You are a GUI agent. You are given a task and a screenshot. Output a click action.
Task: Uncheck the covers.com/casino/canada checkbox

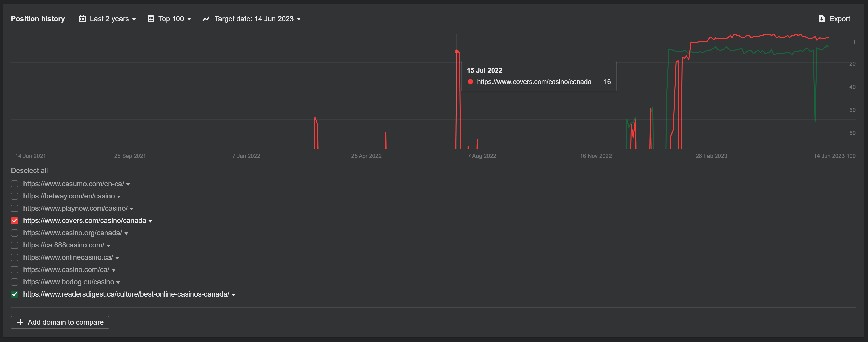15,221
